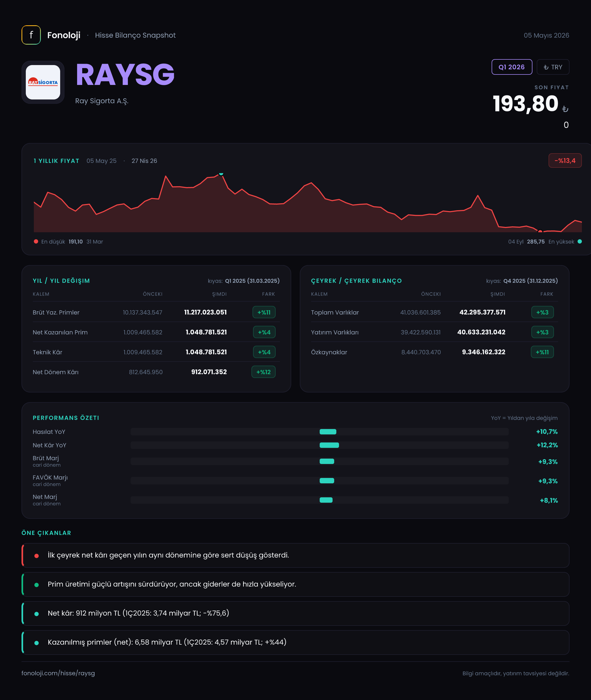Click the 'Özkaynaklar' row label
Viewport: 591px width, 700px height.
[x=329, y=352]
